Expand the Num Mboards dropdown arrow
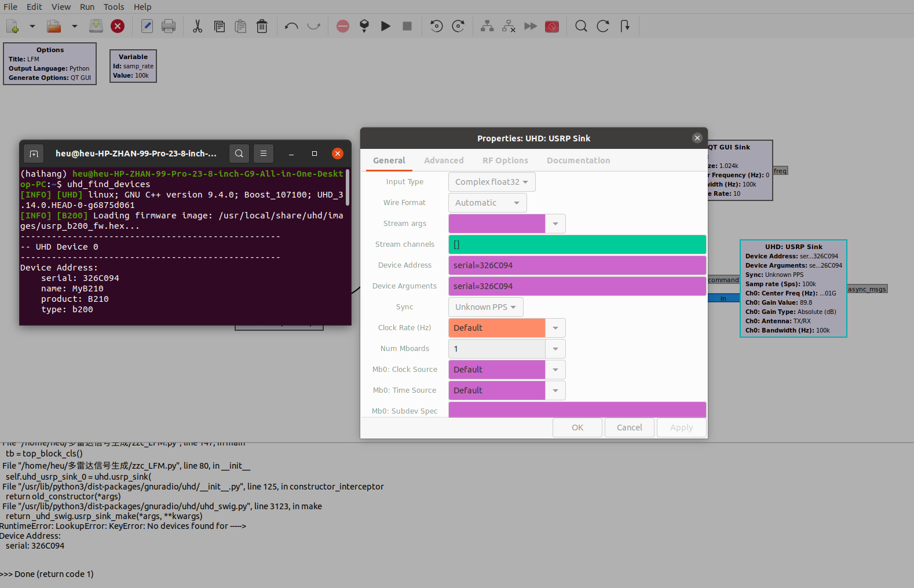 [555, 349]
